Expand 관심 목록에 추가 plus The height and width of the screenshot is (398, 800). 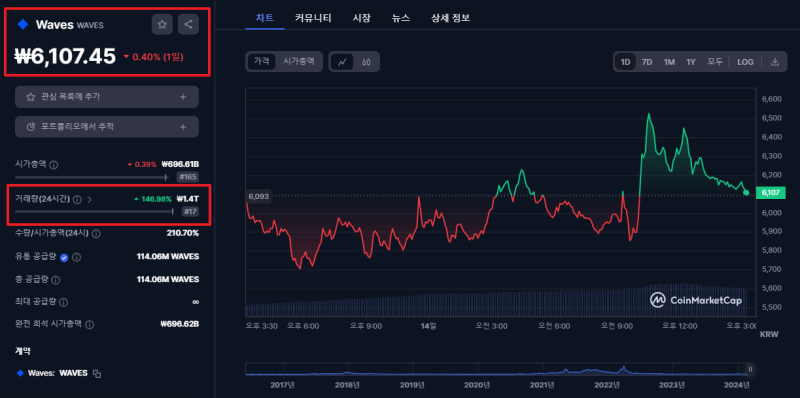(x=183, y=97)
